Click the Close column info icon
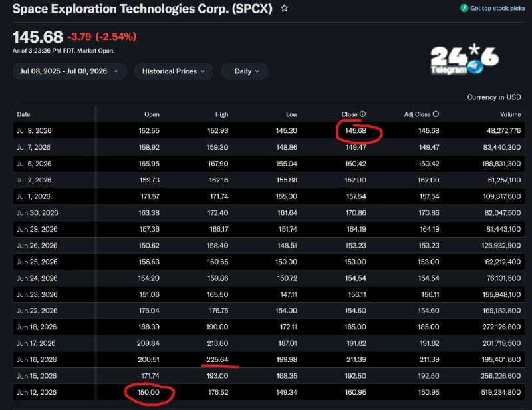Viewport: 532px width, 410px height. (x=362, y=114)
